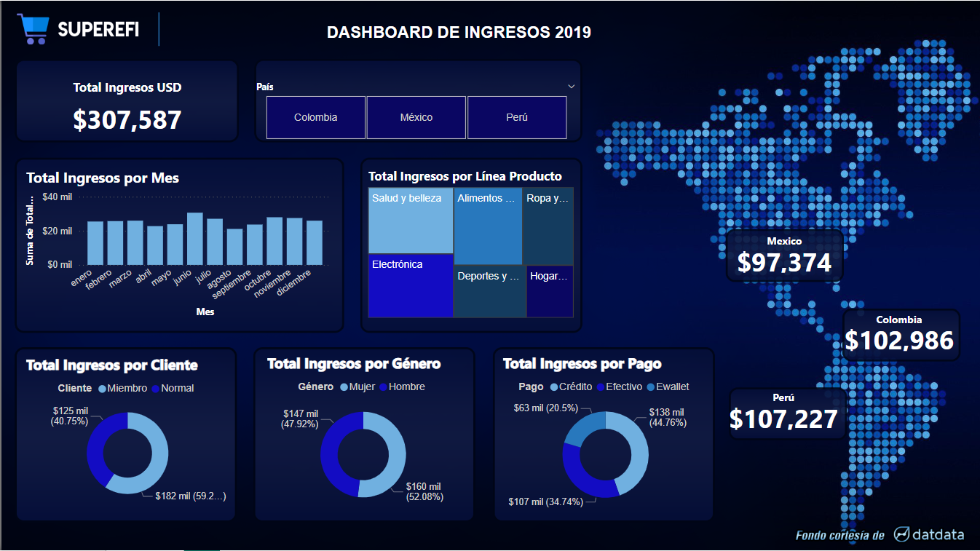Image resolution: width=980 pixels, height=551 pixels.
Task: Click the octubre bar in monthly chart
Action: (274, 241)
